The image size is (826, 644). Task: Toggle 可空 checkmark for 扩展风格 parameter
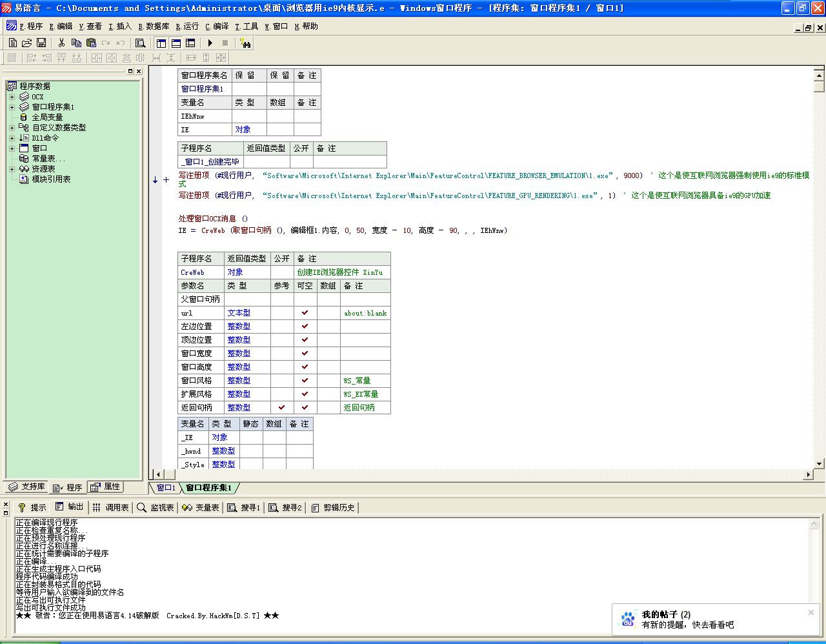point(305,394)
